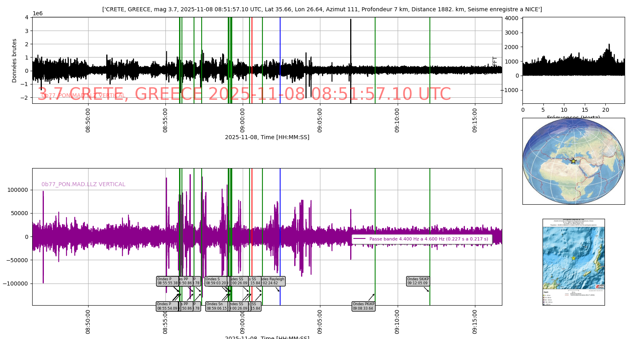Select the purple line sample in the legend
The image size is (644, 339).
359,239
